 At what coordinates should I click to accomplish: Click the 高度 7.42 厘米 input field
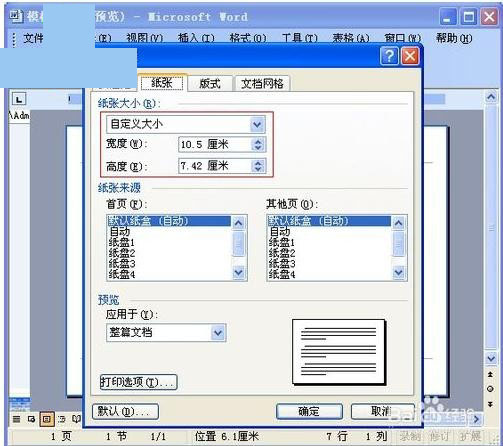tap(215, 166)
